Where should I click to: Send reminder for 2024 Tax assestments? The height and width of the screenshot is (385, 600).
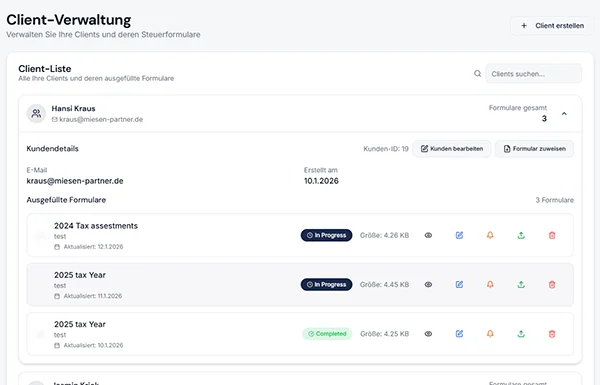[490, 235]
